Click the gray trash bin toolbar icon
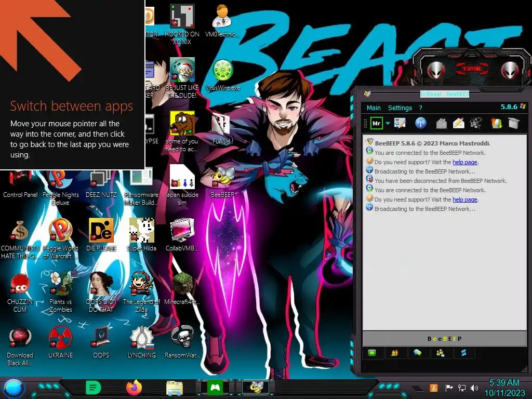The height and width of the screenshot is (399, 532). pyautogui.click(x=514, y=123)
